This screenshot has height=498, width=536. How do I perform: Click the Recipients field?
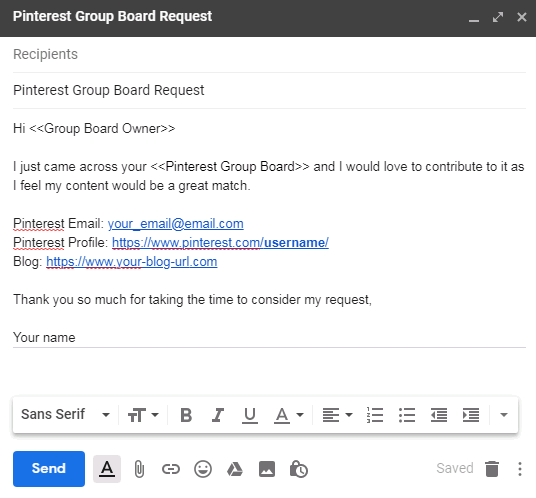[x=269, y=54]
